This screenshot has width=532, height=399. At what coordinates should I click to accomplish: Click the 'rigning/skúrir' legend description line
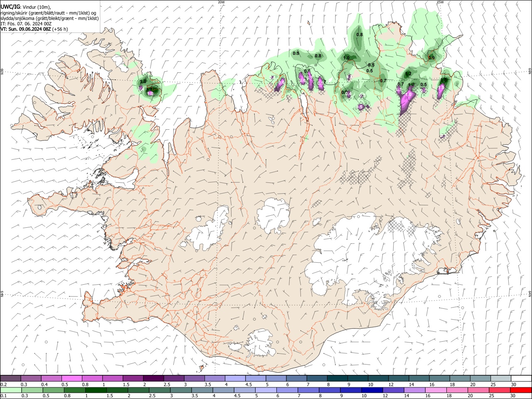(x=48, y=12)
